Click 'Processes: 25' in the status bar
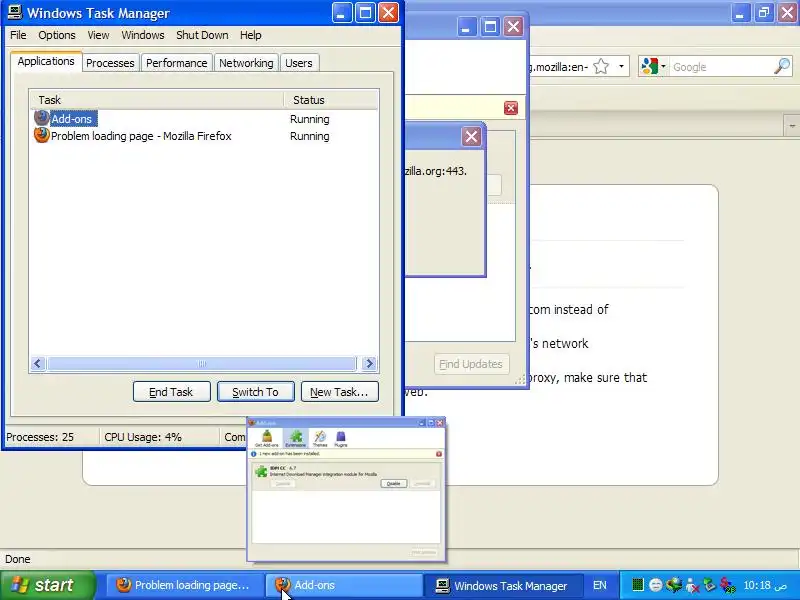The height and width of the screenshot is (600, 800). point(40,437)
